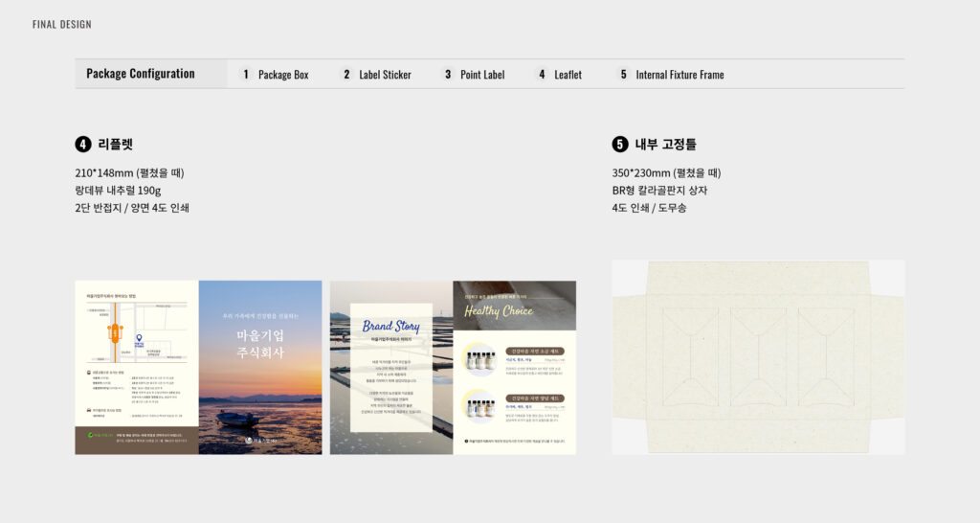This screenshot has width=980, height=523.
Task: Click the blue map location pin
Action: click(x=140, y=339)
